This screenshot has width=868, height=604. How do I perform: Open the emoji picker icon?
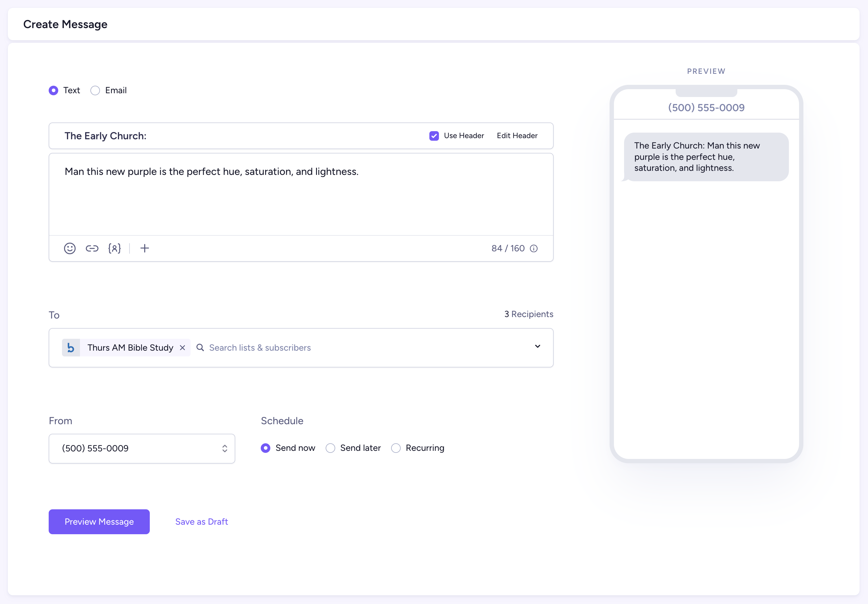(x=70, y=248)
